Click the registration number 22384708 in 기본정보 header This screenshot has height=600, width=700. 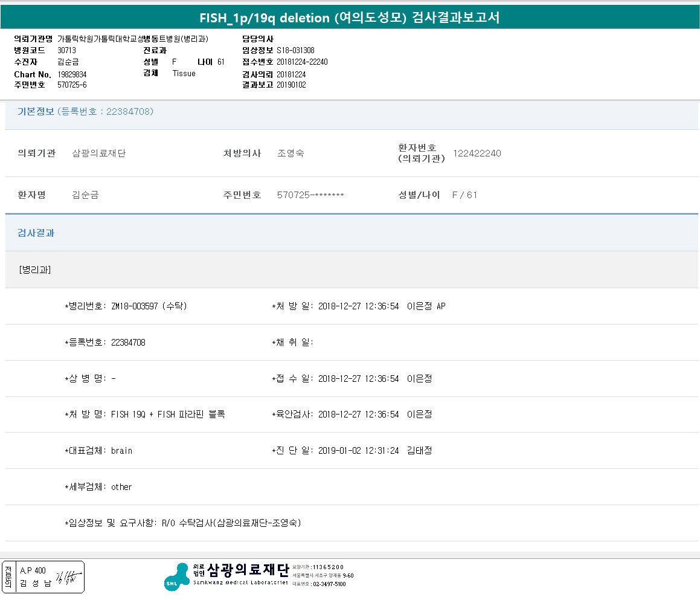[129, 112]
